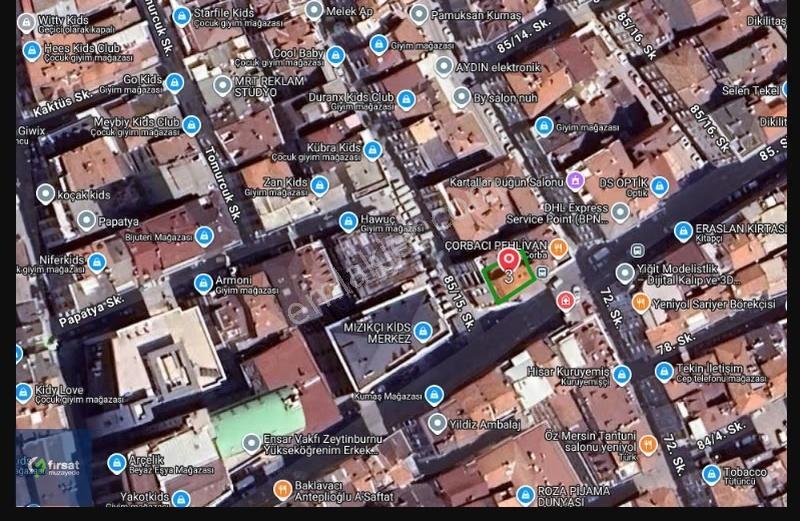Tap the Starfile Kids shopping pin
800x521 pixels.
click(x=182, y=16)
